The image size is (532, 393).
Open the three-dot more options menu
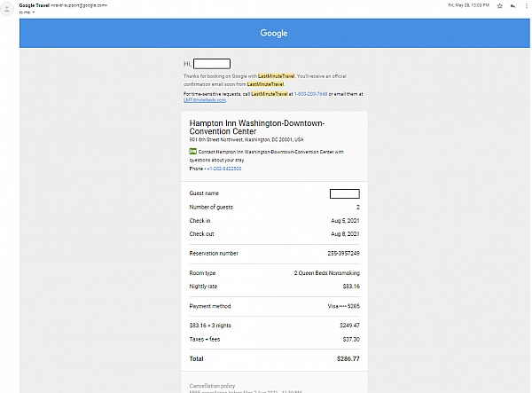tap(527, 6)
